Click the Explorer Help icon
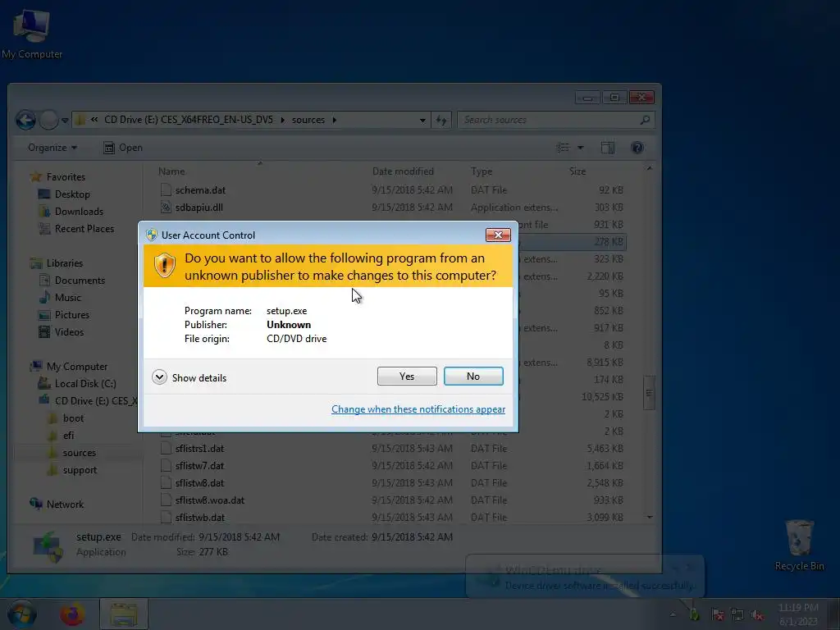Image resolution: width=840 pixels, height=630 pixels. 637,148
